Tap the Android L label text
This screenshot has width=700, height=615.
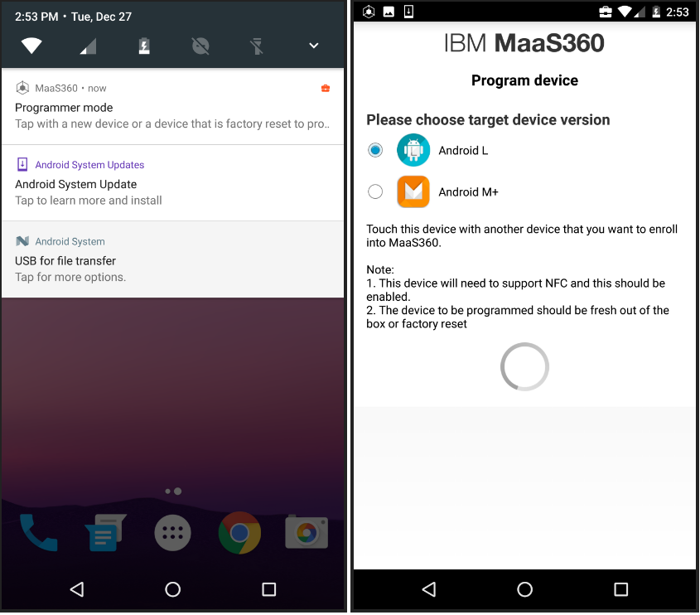tap(463, 151)
